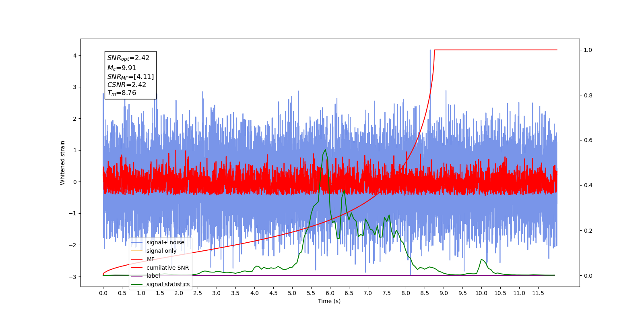644x322 pixels.
Task: Click the 'label' legend entry text
Action: 153,276
